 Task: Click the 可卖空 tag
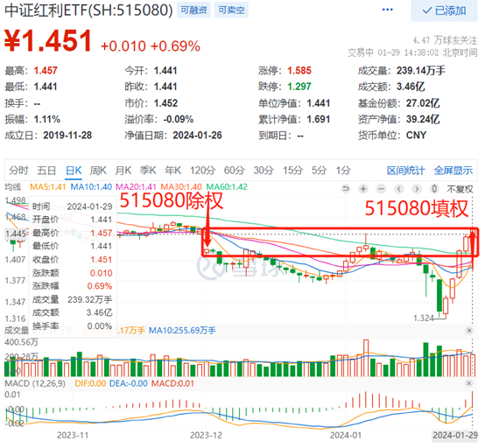[x=231, y=10]
